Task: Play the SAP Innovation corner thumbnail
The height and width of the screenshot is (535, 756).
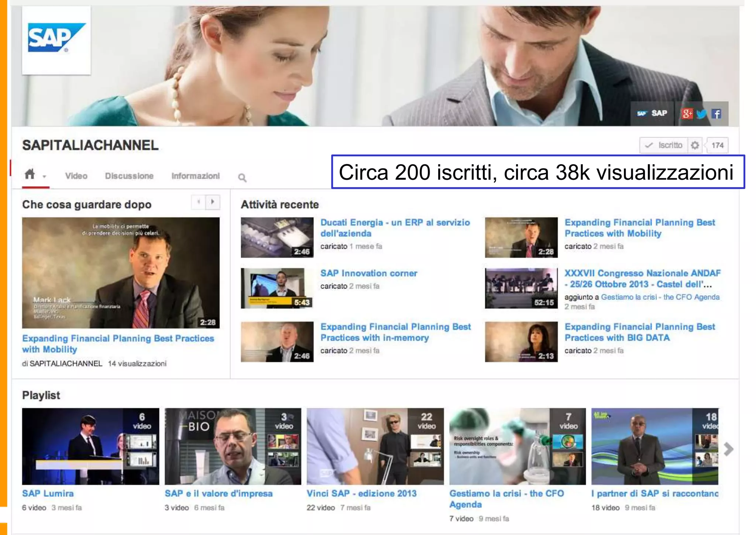Action: point(277,288)
